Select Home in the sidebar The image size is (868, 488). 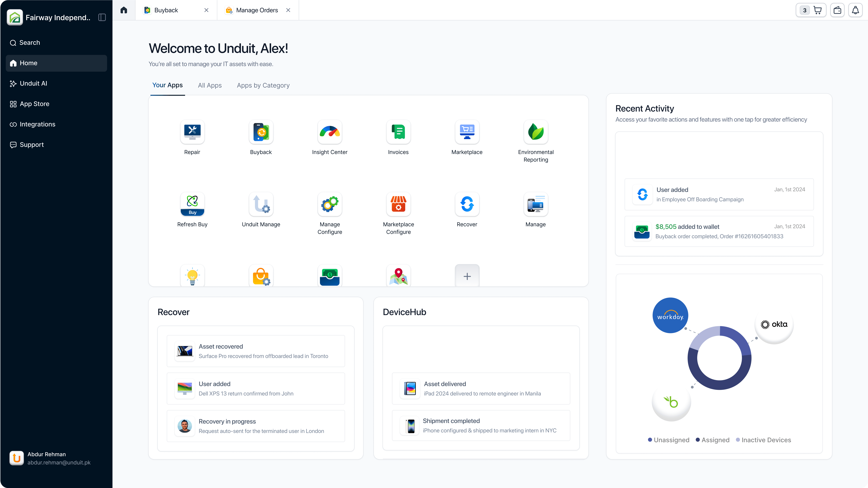pyautogui.click(x=56, y=63)
